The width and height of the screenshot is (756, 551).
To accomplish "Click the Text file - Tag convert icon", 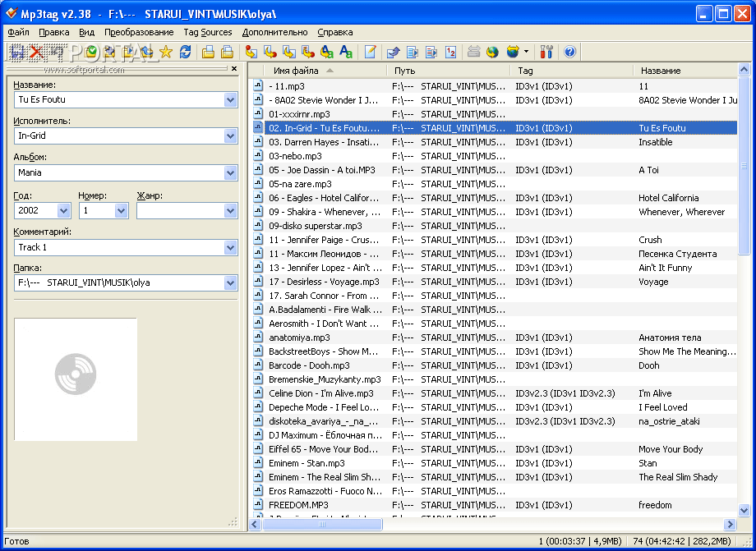I will click(308, 52).
